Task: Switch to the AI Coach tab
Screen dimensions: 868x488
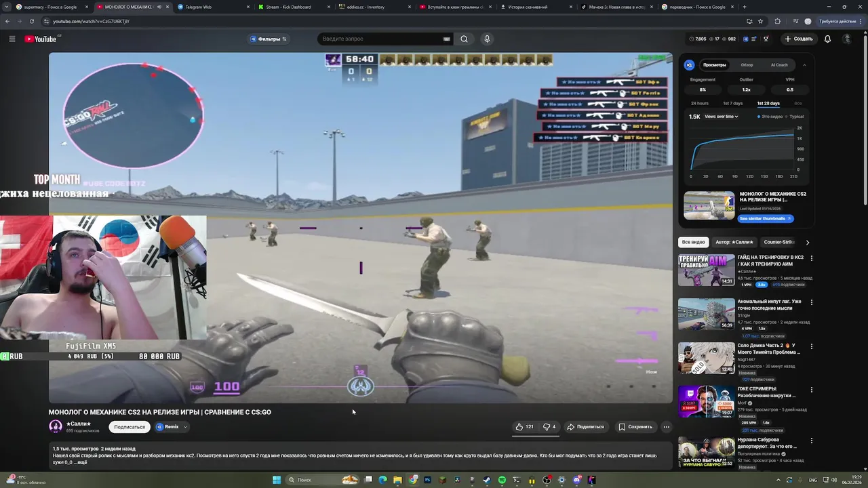Action: point(779,65)
